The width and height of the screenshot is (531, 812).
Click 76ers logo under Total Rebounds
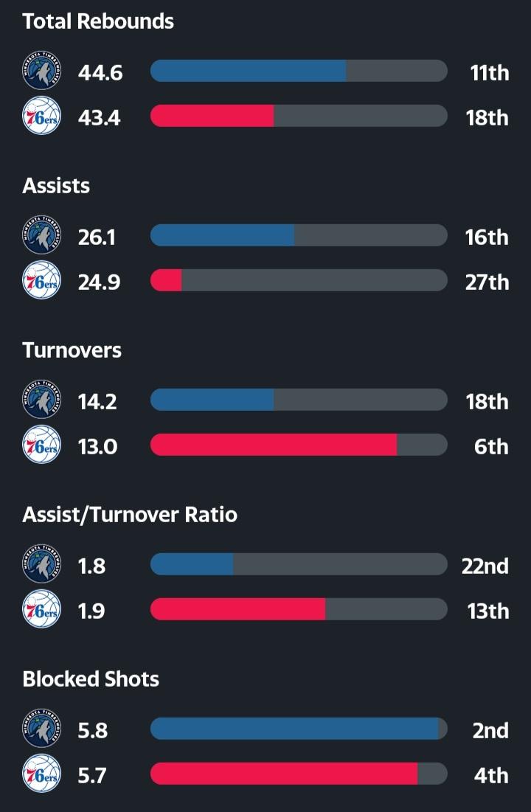point(41,117)
